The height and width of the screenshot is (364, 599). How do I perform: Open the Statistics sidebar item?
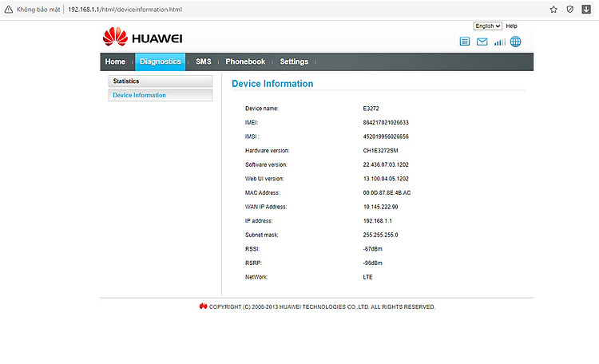(161, 81)
